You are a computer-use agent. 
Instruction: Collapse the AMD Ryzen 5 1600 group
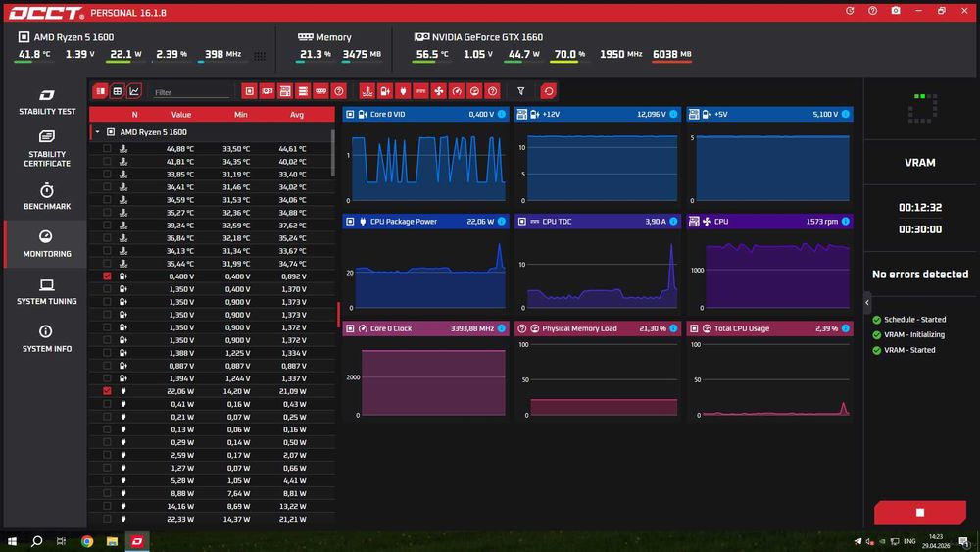[x=97, y=132]
